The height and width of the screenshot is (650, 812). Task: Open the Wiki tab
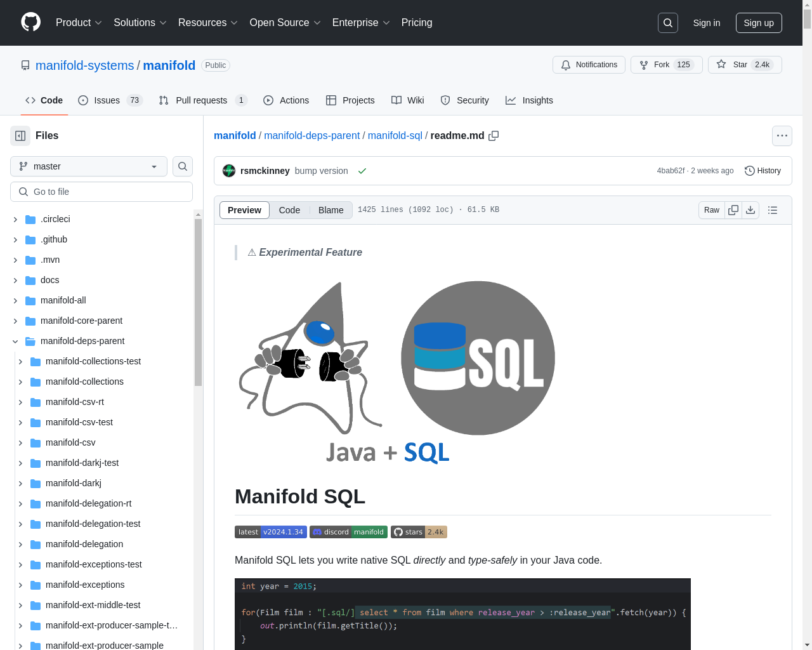click(408, 100)
